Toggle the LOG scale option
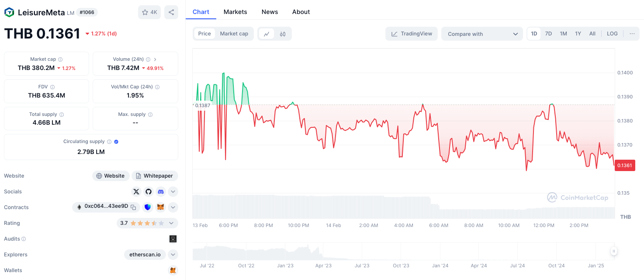Image resolution: width=644 pixels, height=280 pixels. click(x=612, y=34)
